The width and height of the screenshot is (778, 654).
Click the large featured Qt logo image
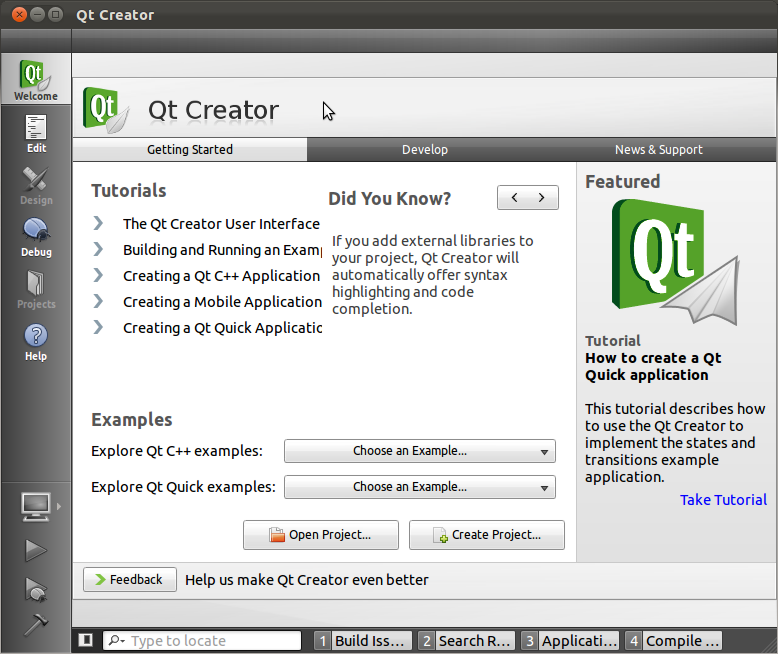(675, 262)
